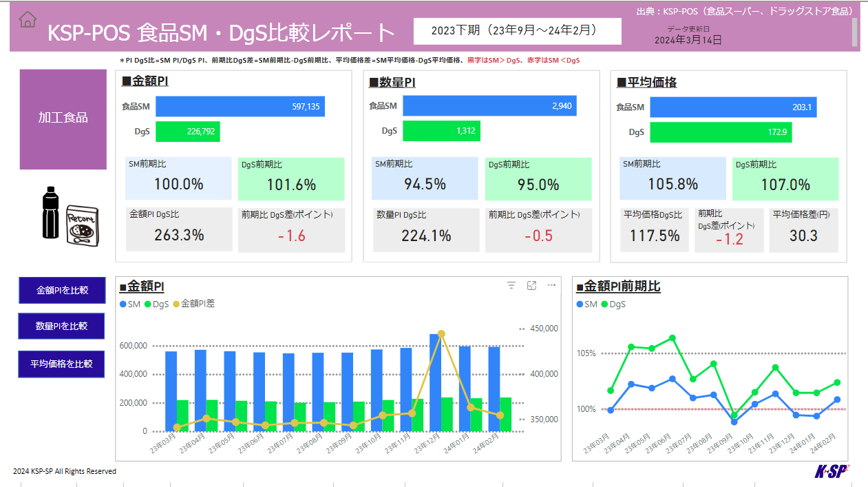The height and width of the screenshot is (487, 868).
Task: Click the 平均価格差(円) label
Action: pos(801,215)
